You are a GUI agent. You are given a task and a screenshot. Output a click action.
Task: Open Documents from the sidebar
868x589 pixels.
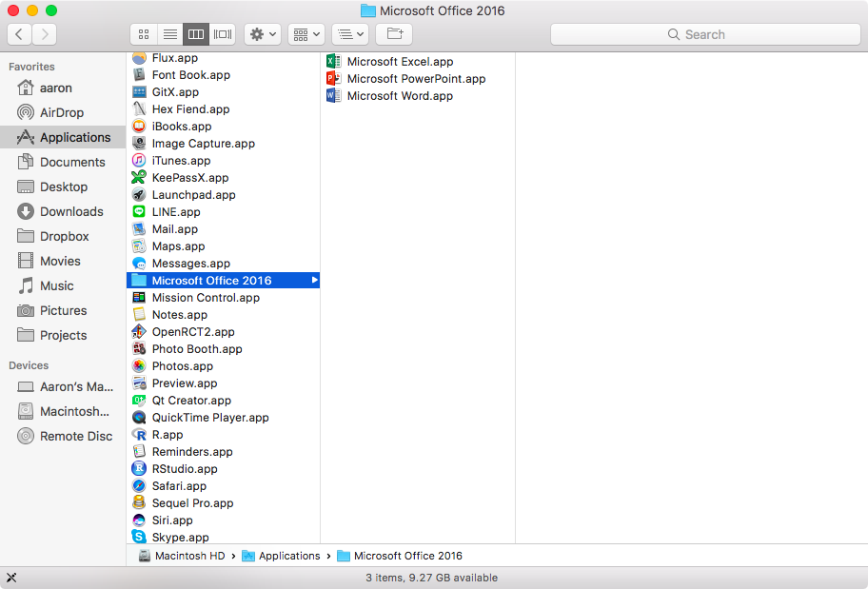coord(63,162)
